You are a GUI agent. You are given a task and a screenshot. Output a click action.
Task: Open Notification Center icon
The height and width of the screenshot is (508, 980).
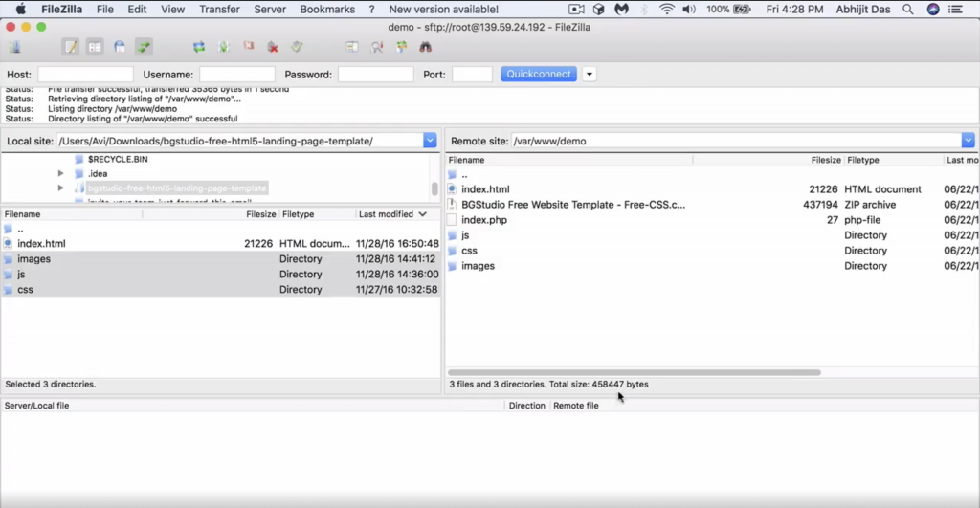[x=955, y=10]
